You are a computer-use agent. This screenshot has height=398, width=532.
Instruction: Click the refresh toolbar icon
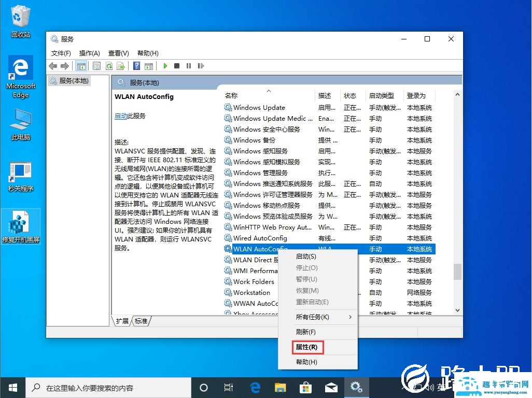108,66
